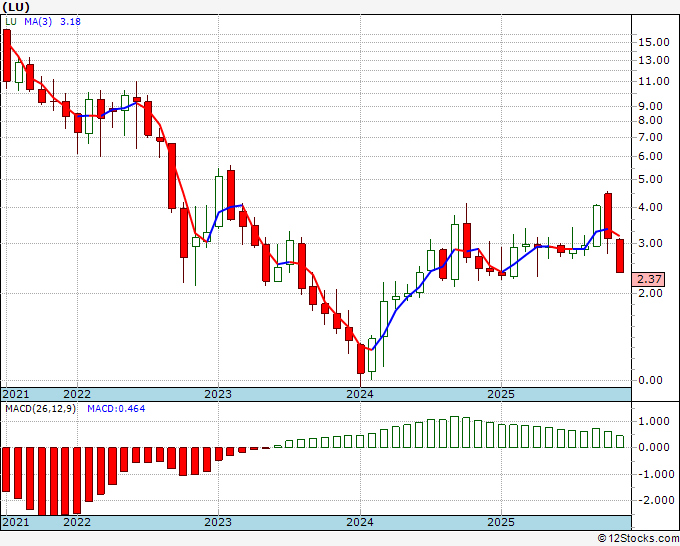Click the MACD(26,12,9) indicator label
Image resolution: width=680 pixels, height=546 pixels.
40,409
